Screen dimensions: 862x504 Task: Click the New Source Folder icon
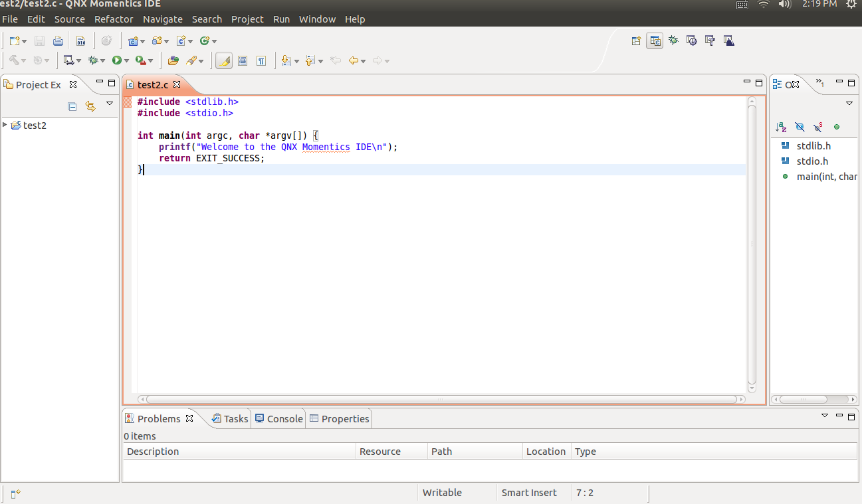click(x=157, y=41)
